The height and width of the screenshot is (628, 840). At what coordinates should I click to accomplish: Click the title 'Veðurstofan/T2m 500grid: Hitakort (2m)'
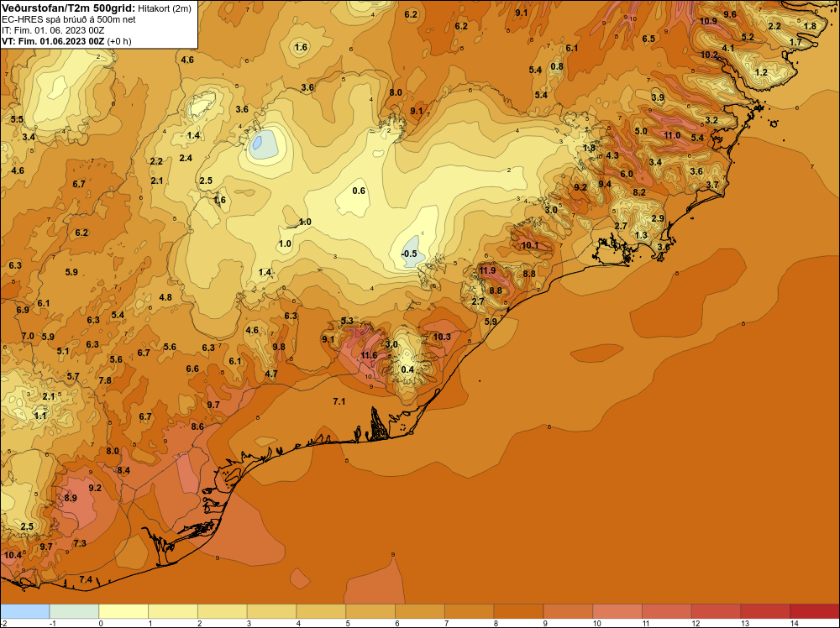(97, 8)
